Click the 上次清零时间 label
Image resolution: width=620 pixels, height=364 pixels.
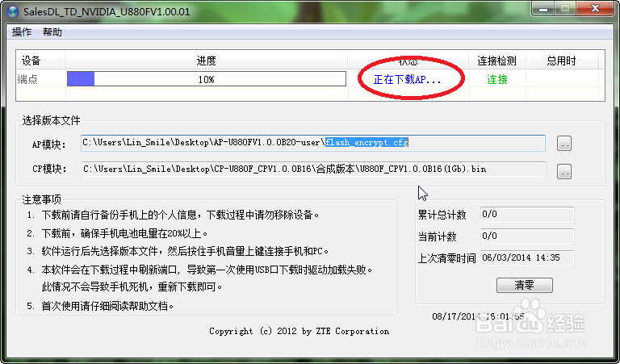pos(446,258)
